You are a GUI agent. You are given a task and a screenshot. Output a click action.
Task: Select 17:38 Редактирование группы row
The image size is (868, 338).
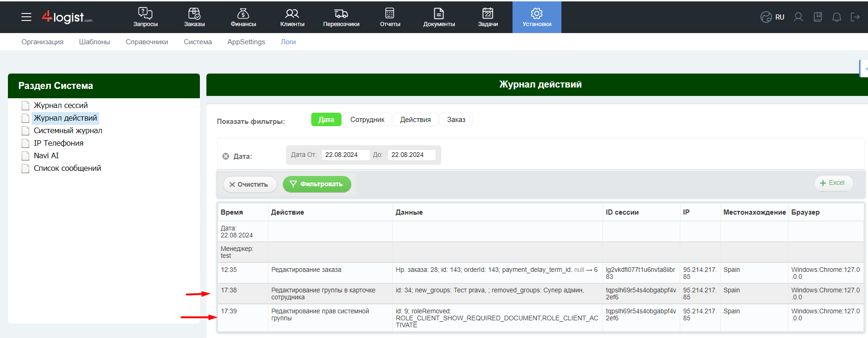point(540,294)
